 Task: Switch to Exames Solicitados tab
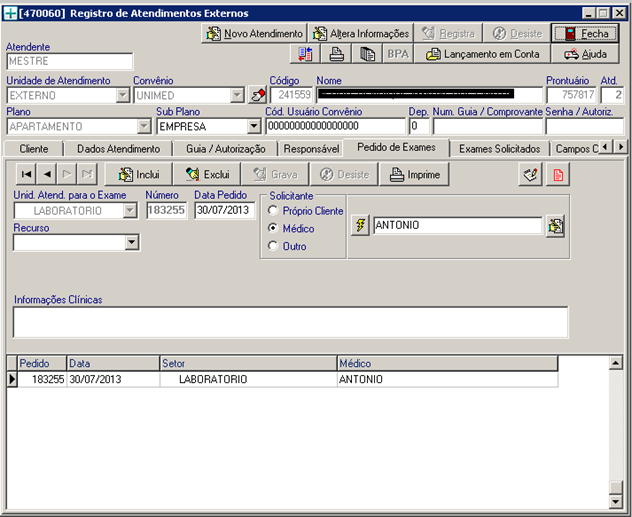point(499,149)
